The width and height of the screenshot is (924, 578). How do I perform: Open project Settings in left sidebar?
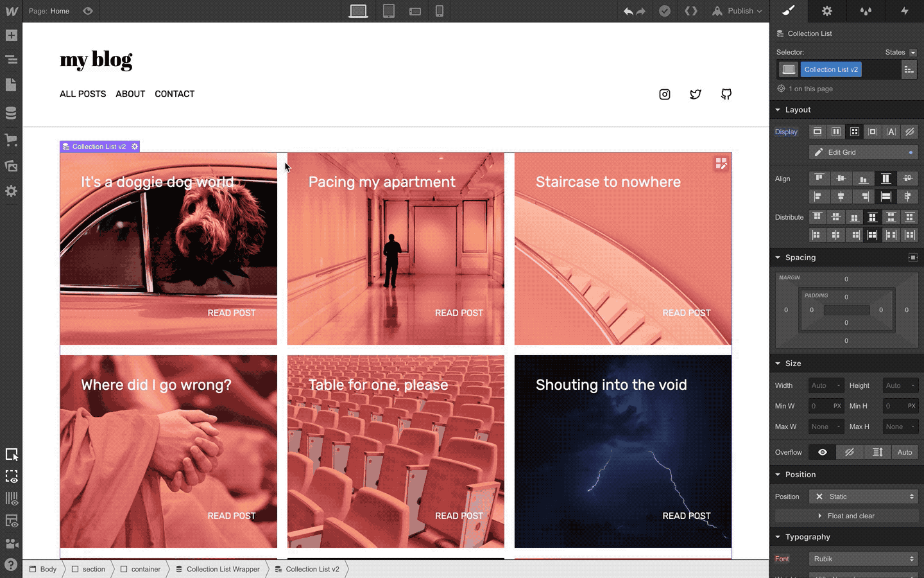click(x=11, y=191)
